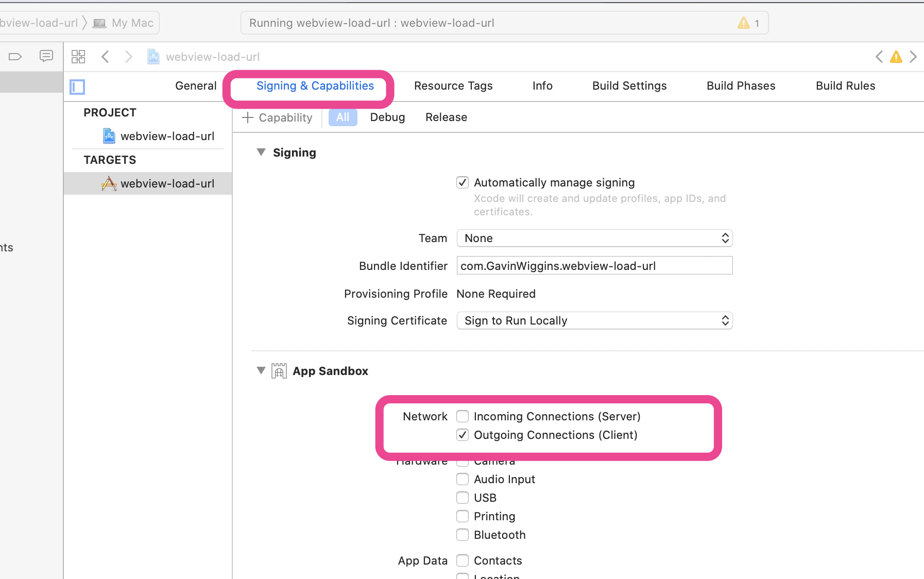Toggle Automatically manage signing checkbox
The width and height of the screenshot is (924, 579).
pos(463,182)
